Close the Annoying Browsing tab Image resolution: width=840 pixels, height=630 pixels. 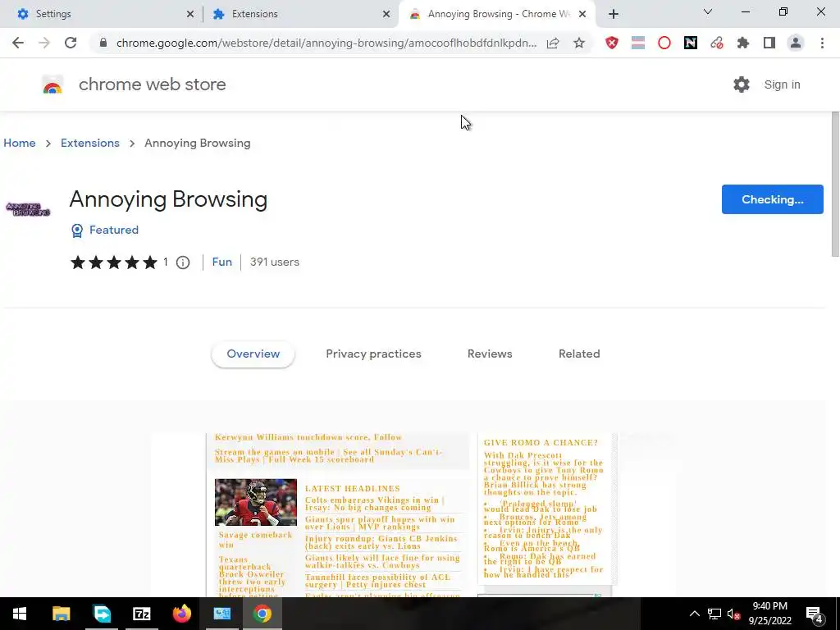click(x=582, y=15)
